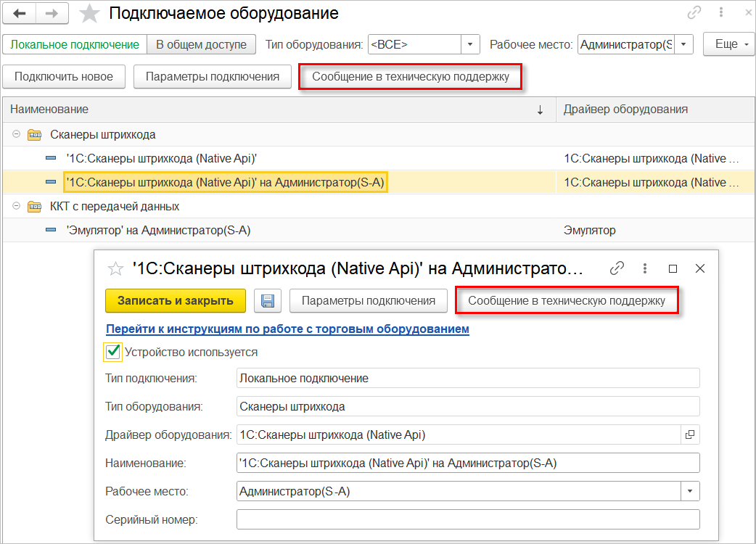Open 'Тип оборудования' dropdown list
Image resolution: width=756 pixels, height=544 pixels.
[471, 44]
